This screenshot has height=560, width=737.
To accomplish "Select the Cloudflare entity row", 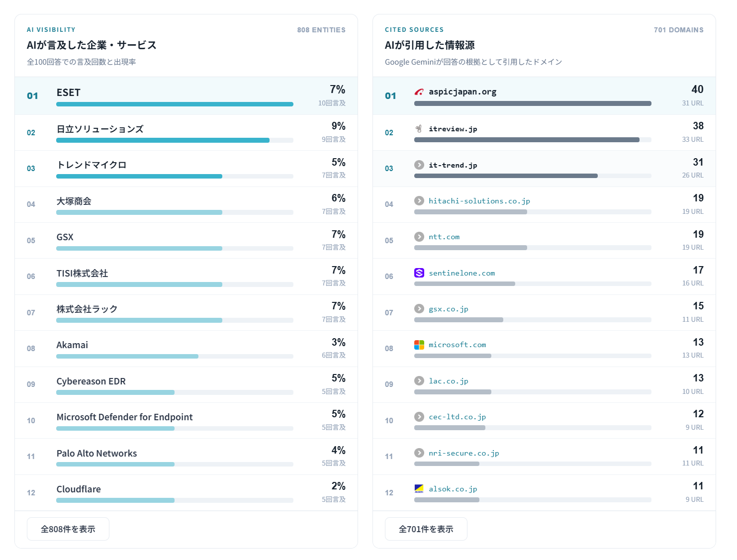I will point(186,493).
